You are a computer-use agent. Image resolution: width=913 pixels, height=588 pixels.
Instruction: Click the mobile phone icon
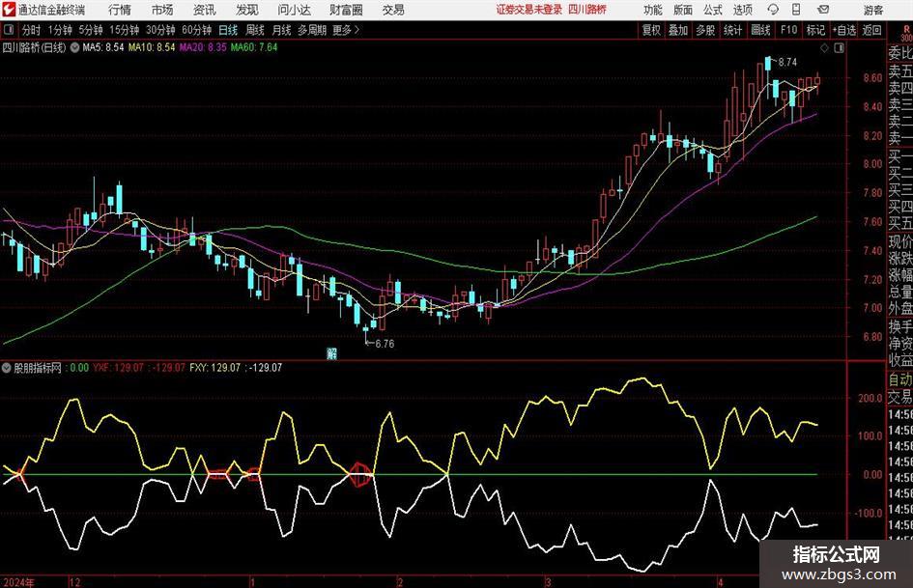(796, 10)
